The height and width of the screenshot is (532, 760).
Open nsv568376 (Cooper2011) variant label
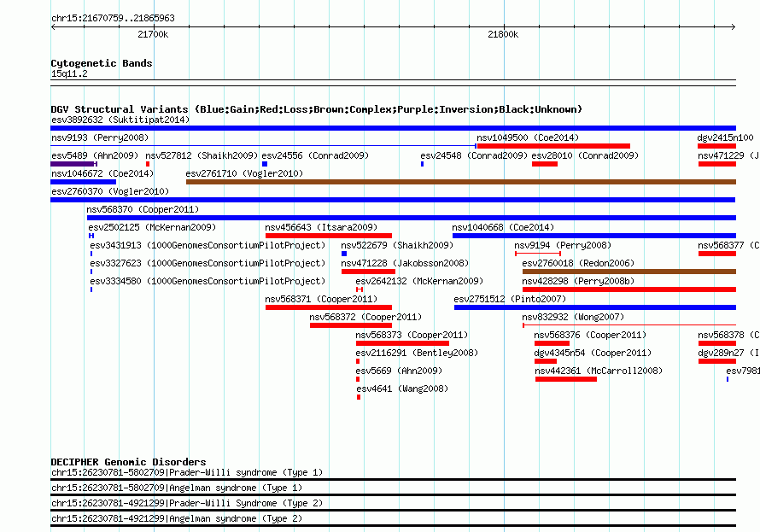590,335
